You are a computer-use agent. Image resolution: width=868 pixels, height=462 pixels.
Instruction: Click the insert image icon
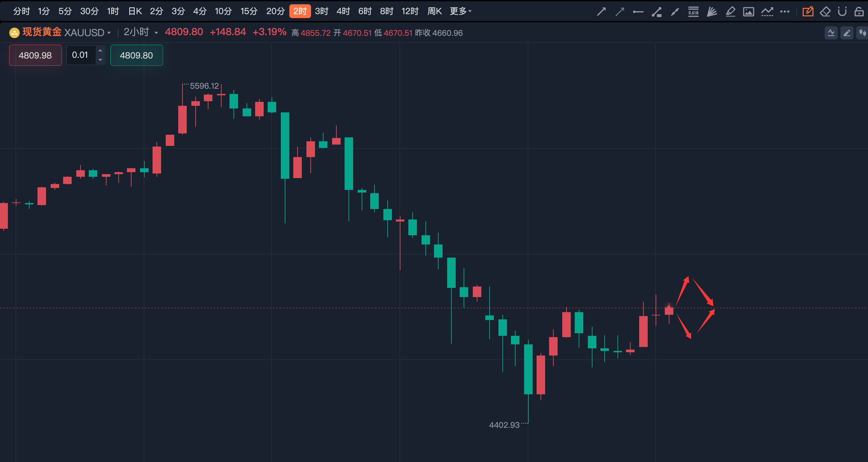tap(748, 12)
